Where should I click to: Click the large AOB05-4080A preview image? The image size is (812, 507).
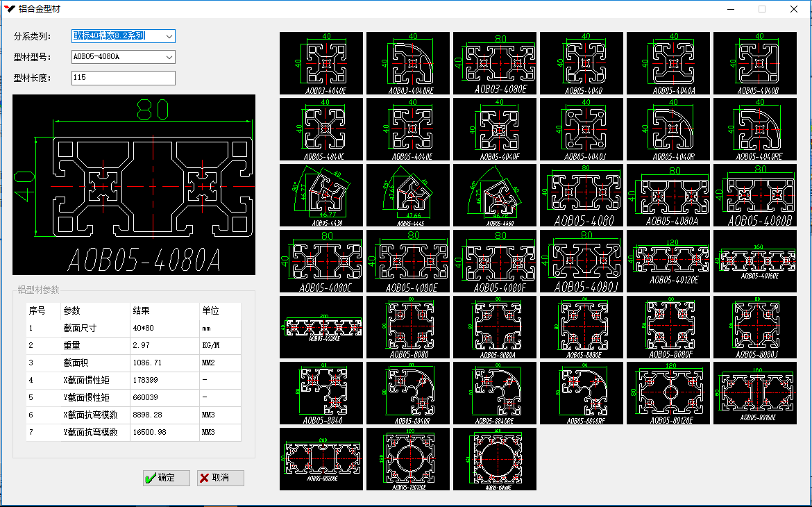tap(134, 185)
